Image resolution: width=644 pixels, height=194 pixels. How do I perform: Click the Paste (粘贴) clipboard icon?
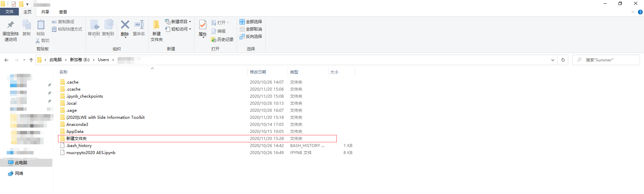click(41, 25)
